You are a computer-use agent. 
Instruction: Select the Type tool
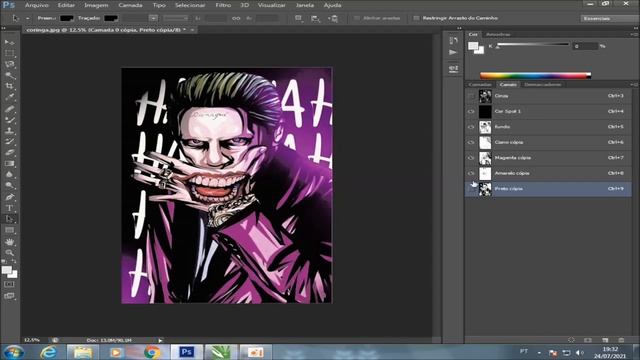[x=9, y=208]
